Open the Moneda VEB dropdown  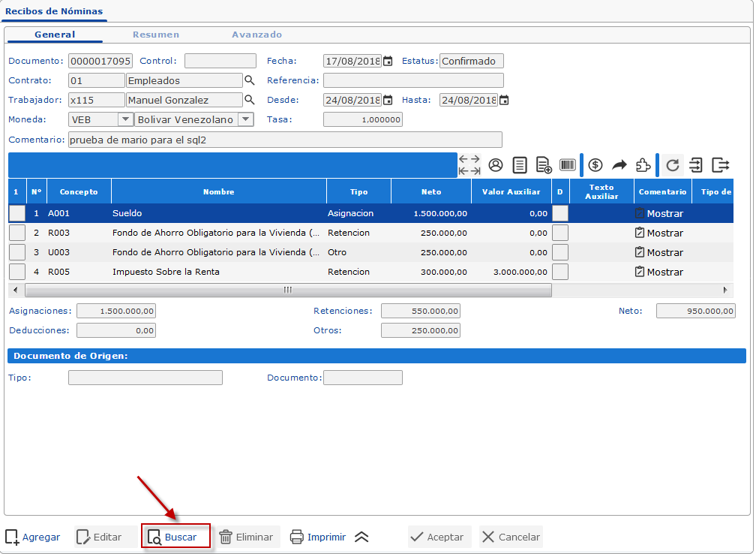(x=127, y=119)
